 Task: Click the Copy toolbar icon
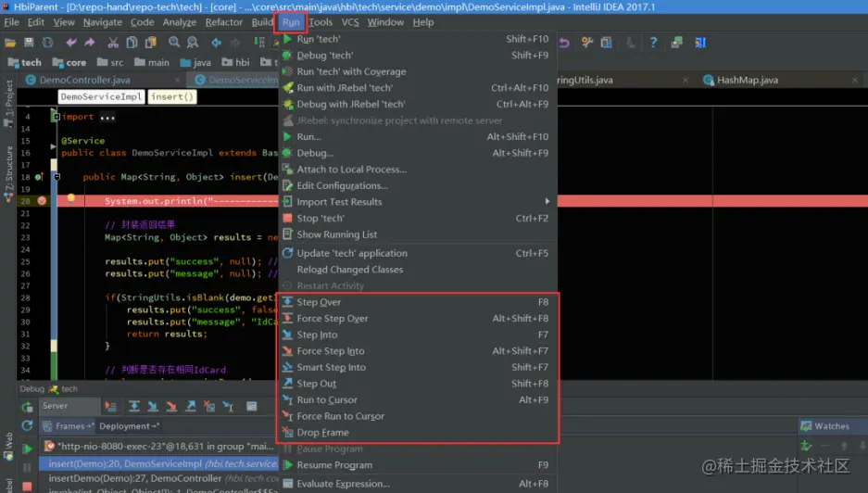pos(132,43)
